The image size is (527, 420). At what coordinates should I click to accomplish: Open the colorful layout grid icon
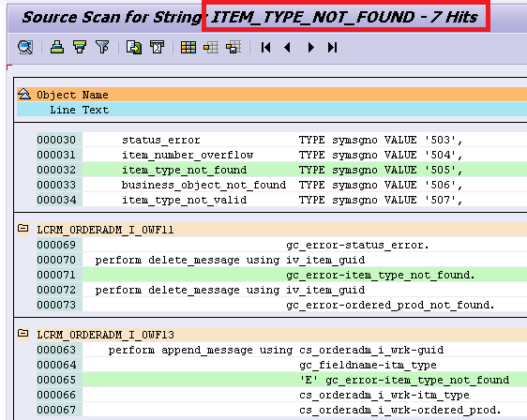point(188,48)
